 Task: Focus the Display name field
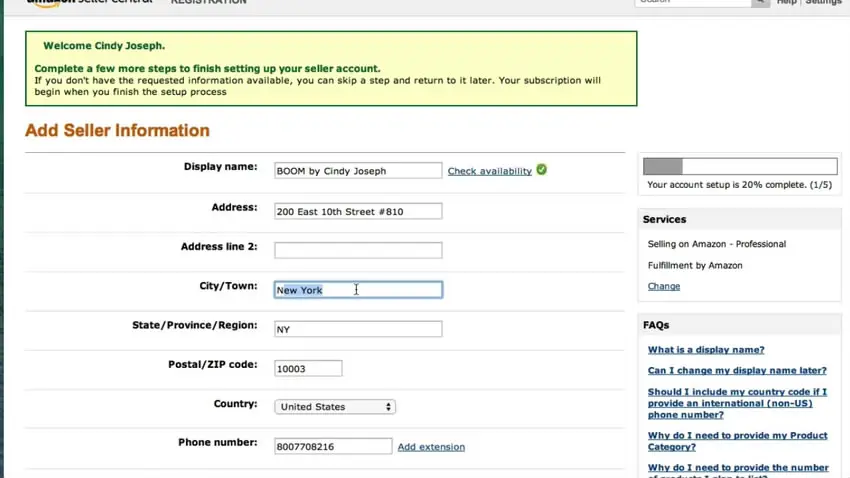click(x=358, y=171)
